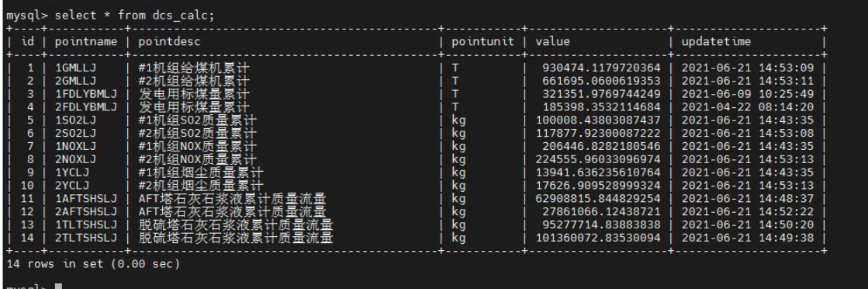Click the 1SO2LJ row description text
The height and width of the screenshot is (289, 868).
tap(197, 120)
